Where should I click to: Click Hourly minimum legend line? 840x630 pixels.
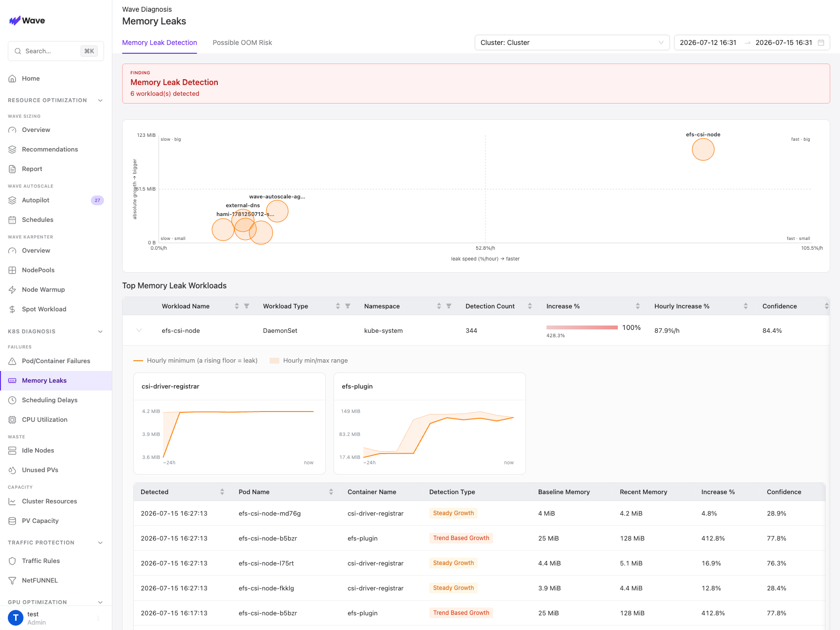[138, 361]
